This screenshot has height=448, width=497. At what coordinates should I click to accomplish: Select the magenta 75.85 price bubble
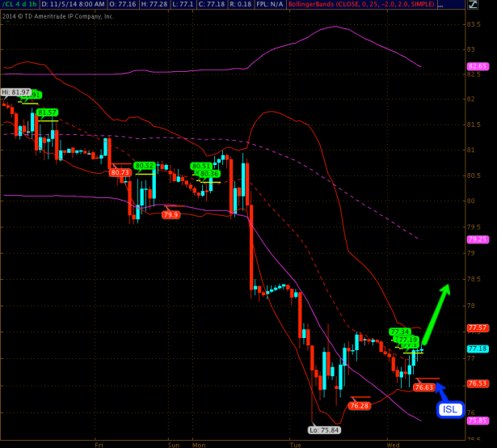point(478,421)
